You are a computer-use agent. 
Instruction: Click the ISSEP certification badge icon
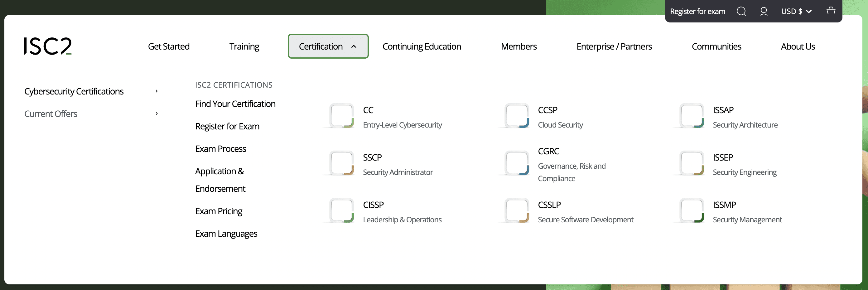pyautogui.click(x=692, y=163)
